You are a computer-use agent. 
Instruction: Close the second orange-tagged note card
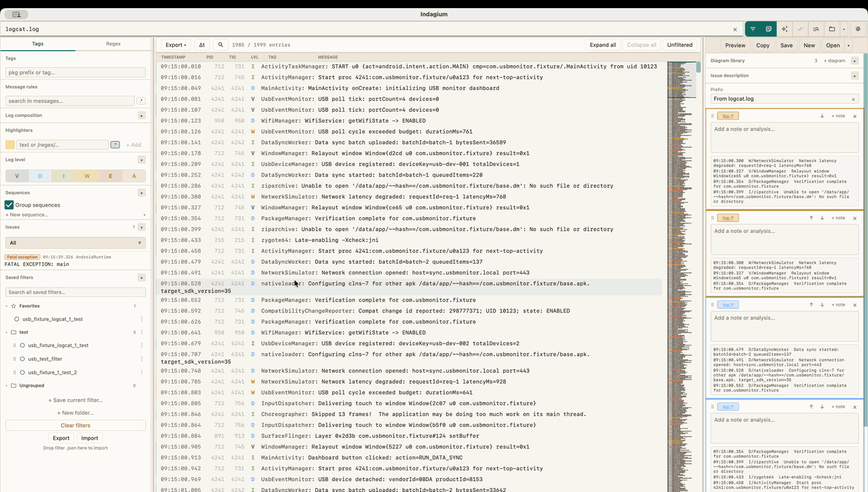pos(854,218)
